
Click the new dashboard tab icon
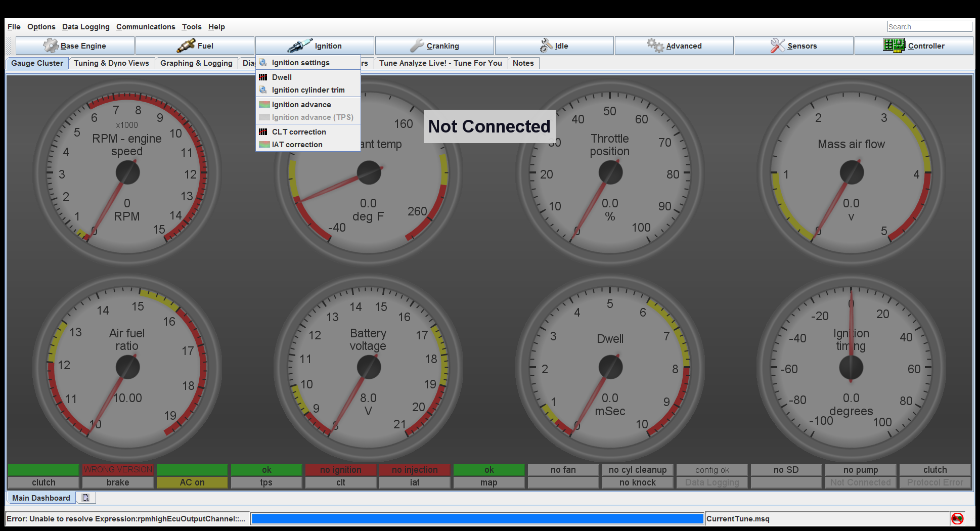coord(86,498)
